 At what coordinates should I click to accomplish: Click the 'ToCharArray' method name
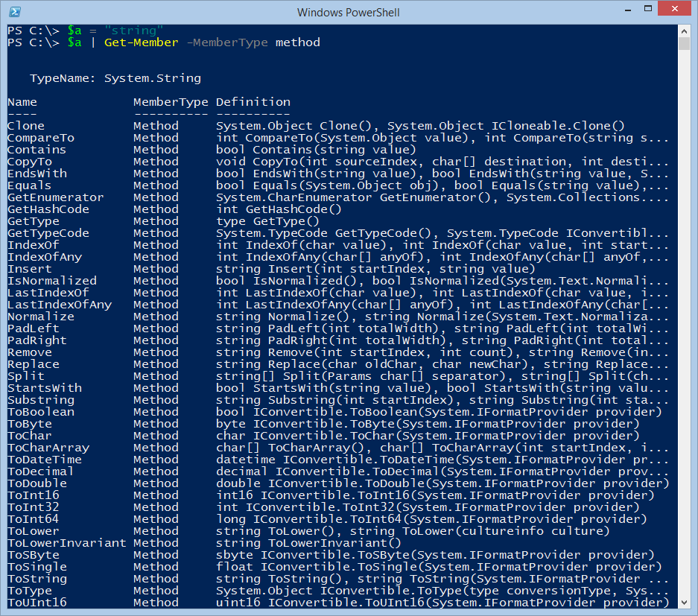coord(48,448)
